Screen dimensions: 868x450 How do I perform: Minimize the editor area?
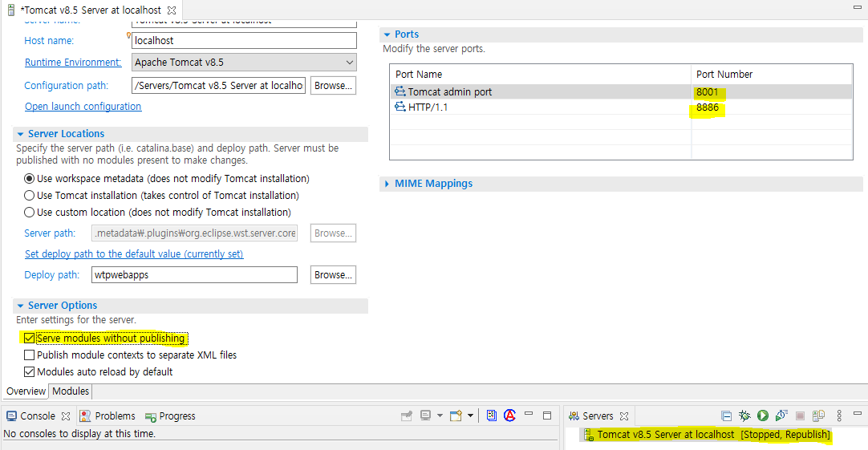coord(858,7)
